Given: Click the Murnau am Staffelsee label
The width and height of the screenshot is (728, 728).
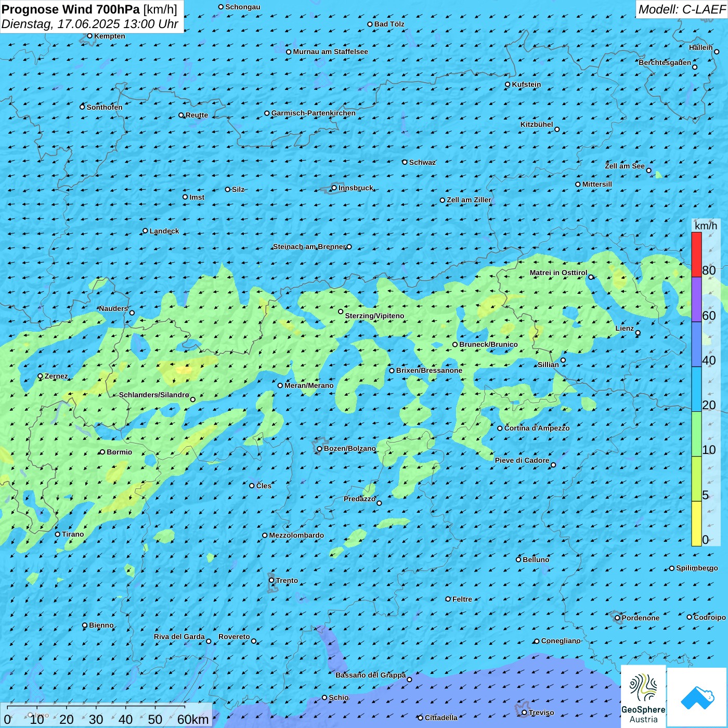Looking at the screenshot, I should 330,51.
